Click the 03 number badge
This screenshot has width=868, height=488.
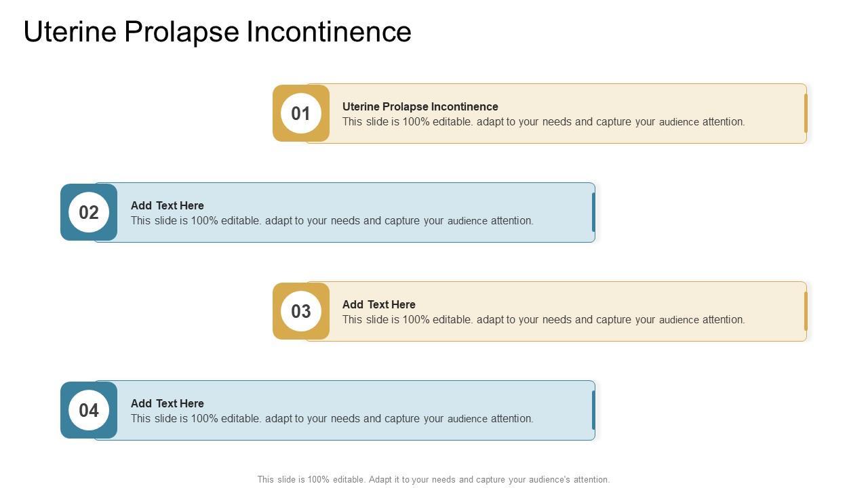300,311
